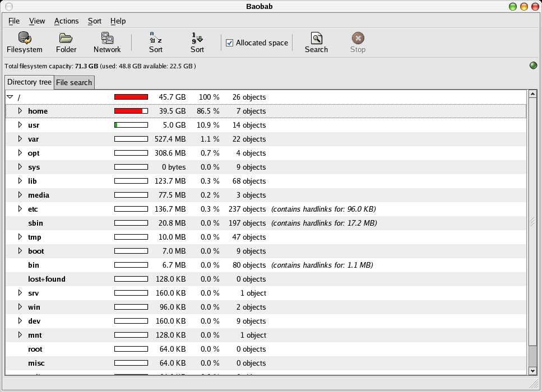Screen dimensions: 542x392
Task: Click the green status indicator light
Action: [x=533, y=66]
